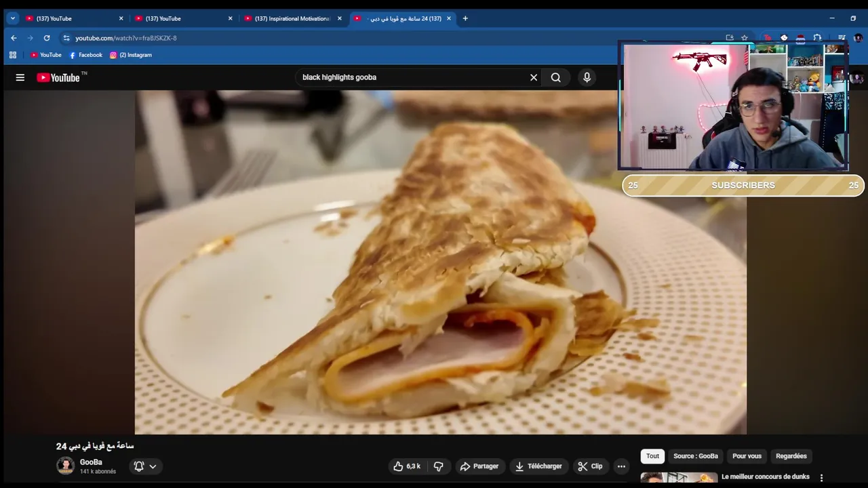
Task: Select the Regardées chip
Action: 791,456
